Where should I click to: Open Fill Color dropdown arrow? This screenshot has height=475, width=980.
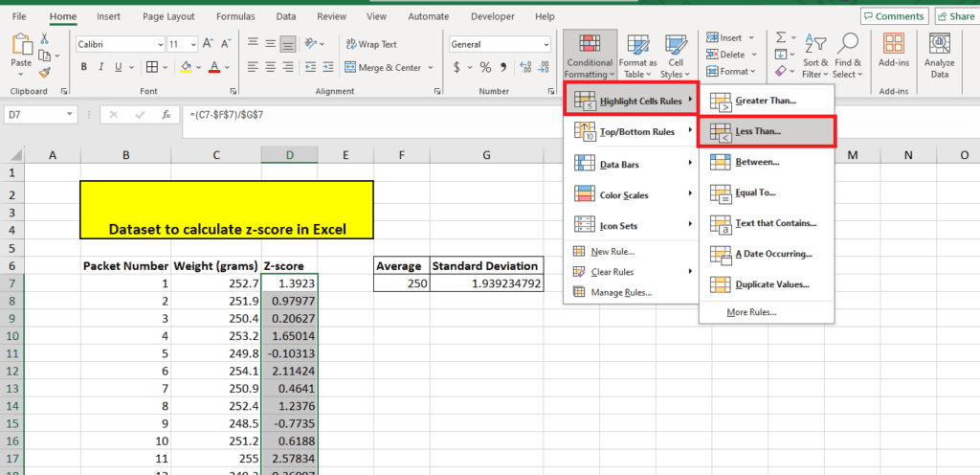pyautogui.click(x=198, y=67)
